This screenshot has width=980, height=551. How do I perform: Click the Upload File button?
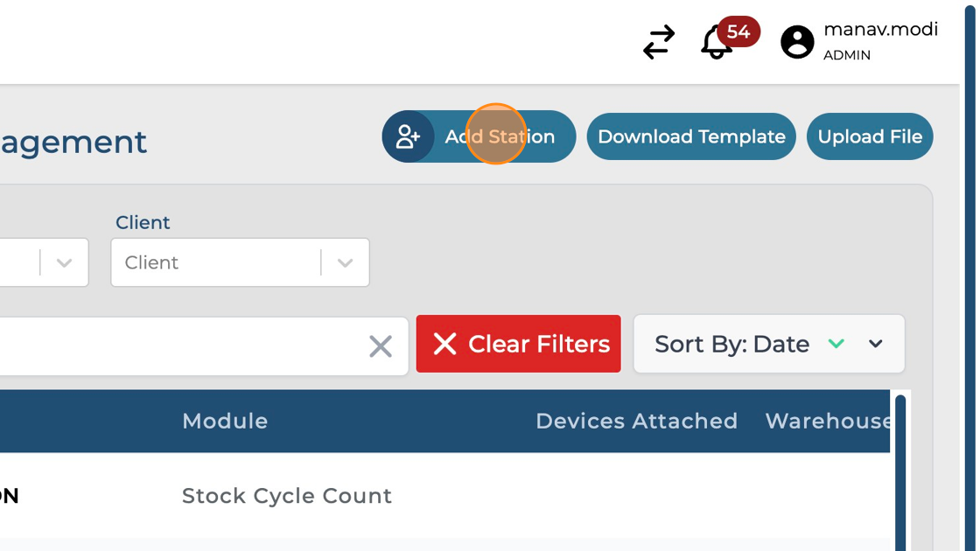(870, 136)
